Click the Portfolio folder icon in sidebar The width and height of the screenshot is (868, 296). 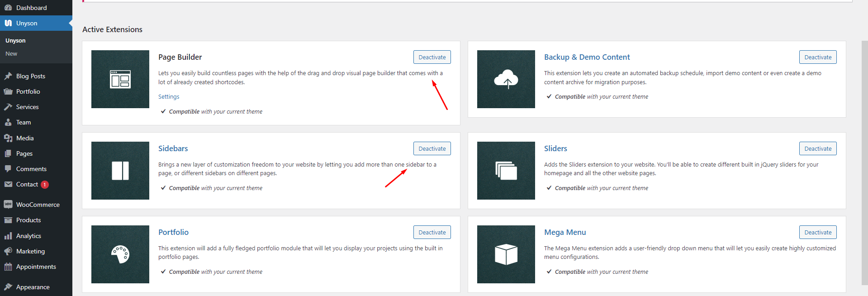point(8,91)
